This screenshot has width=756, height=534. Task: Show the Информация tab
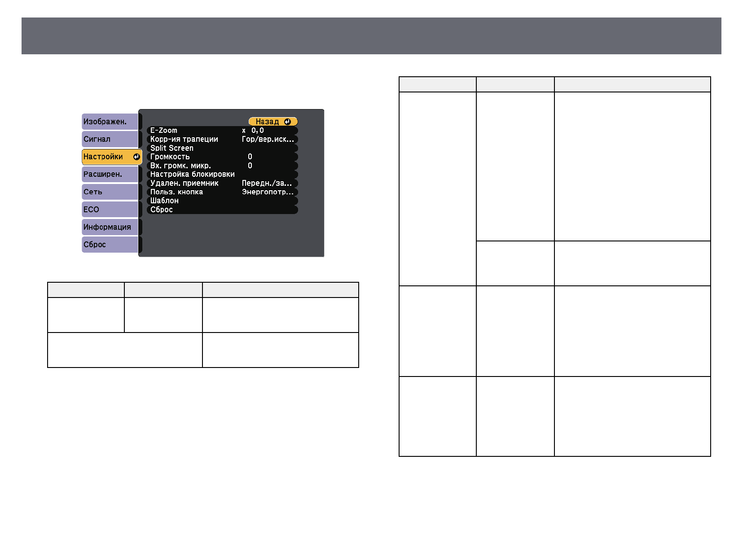tap(110, 227)
